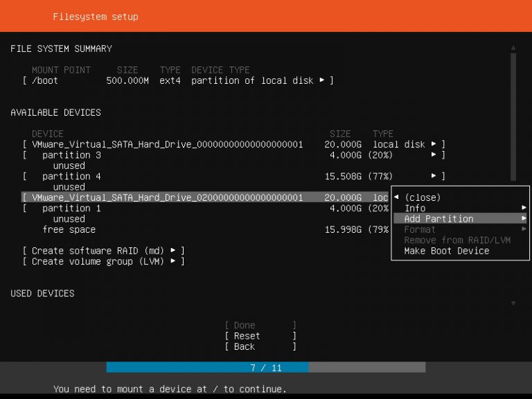Click the DEVICE TYPE column header

click(x=220, y=70)
